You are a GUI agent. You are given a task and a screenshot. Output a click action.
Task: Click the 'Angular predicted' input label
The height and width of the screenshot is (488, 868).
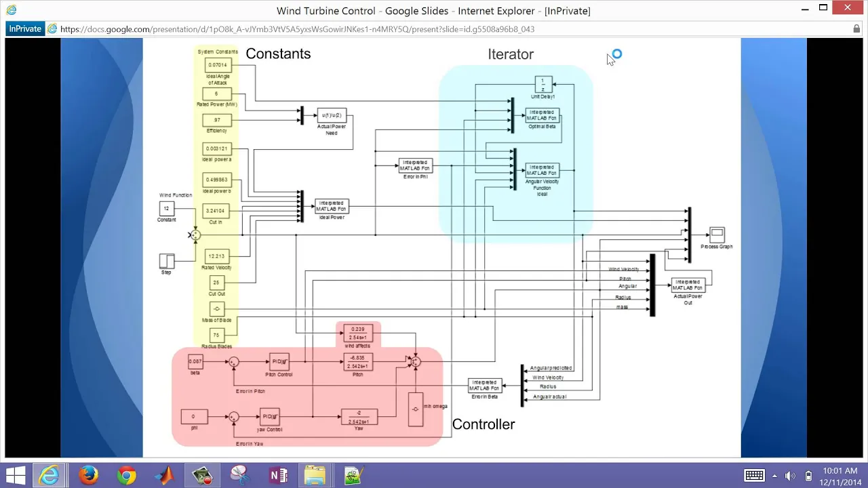[552, 368]
